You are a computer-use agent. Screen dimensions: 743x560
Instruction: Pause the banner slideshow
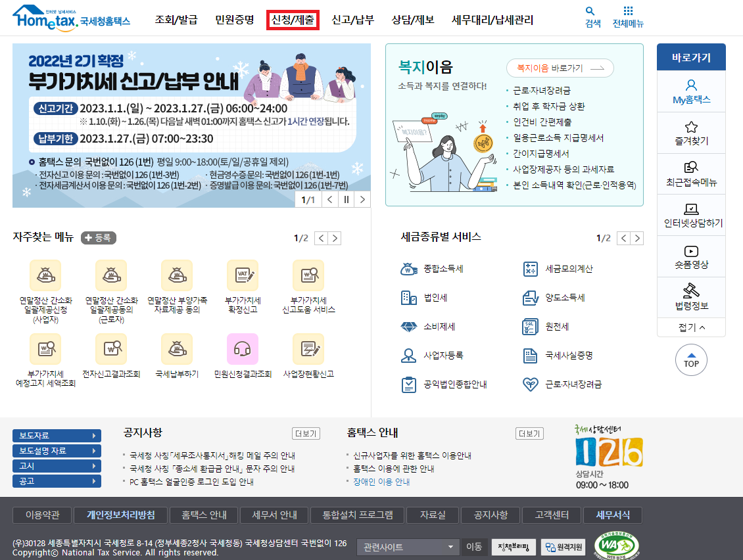click(x=347, y=199)
